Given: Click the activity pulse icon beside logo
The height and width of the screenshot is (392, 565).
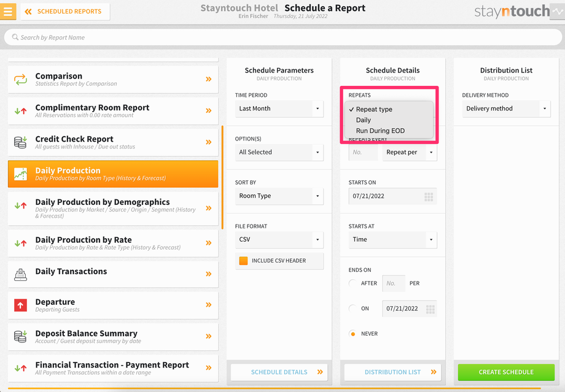Looking at the screenshot, I should point(558,12).
